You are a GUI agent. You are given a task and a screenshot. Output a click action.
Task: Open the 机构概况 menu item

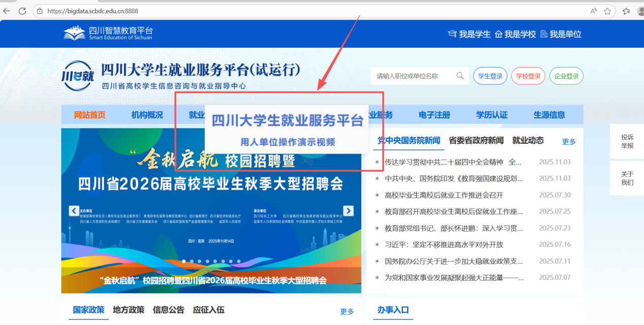pos(147,115)
